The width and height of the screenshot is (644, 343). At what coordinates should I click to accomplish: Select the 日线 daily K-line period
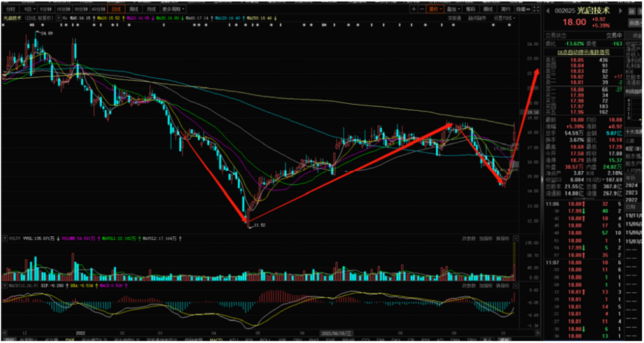click(x=116, y=9)
